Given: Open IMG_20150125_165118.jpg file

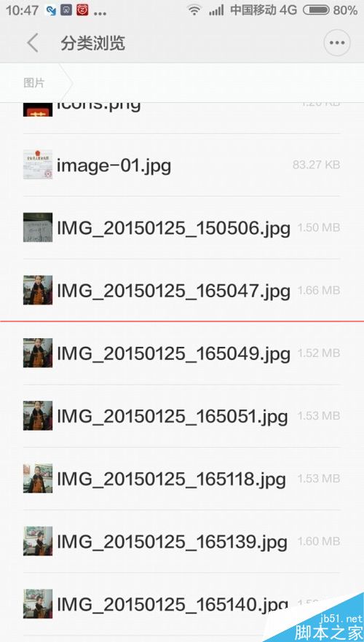Looking at the screenshot, I should (x=181, y=478).
